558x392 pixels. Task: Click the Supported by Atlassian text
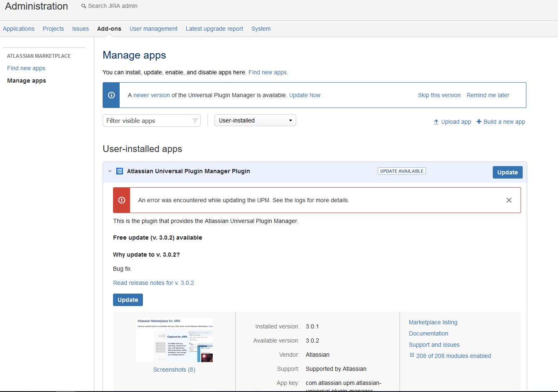[336, 369]
